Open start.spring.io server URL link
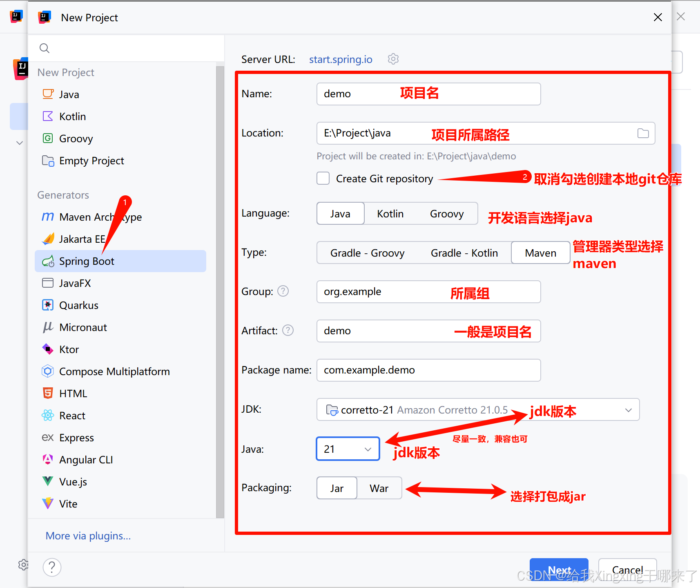This screenshot has height=588, width=700. tap(341, 59)
